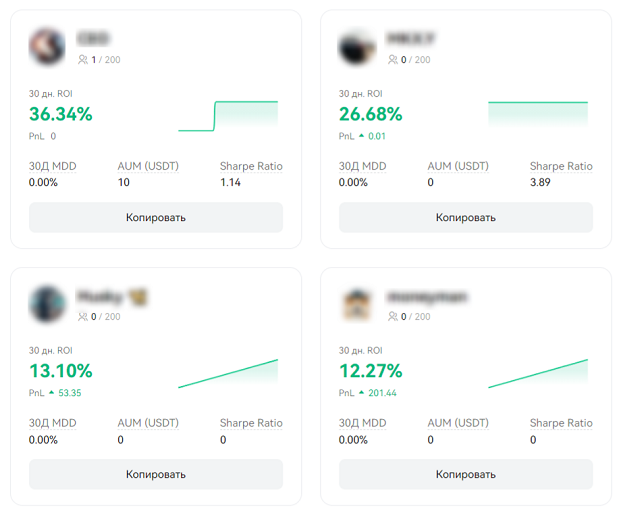623x515 pixels.
Task: Click AUM (USDT) label with value 10
Action: (x=148, y=166)
